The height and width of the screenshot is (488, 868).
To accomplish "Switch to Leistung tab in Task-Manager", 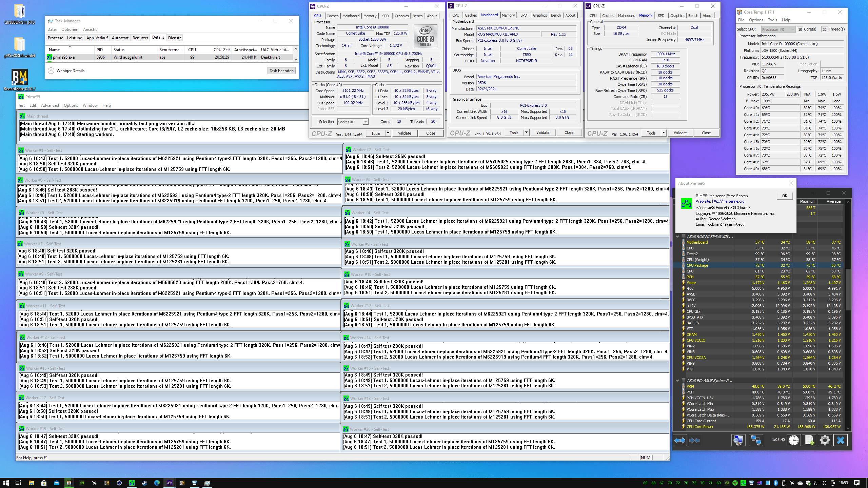I will click(75, 38).
